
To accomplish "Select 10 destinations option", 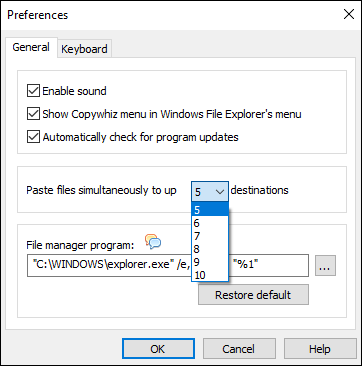I will [210, 275].
